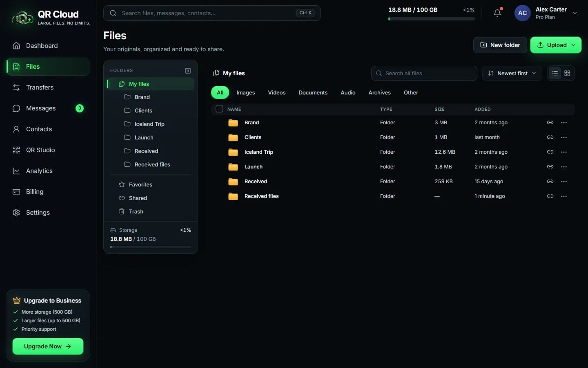Copy share link for Brand folder
This screenshot has height=368, width=588.
(550, 123)
